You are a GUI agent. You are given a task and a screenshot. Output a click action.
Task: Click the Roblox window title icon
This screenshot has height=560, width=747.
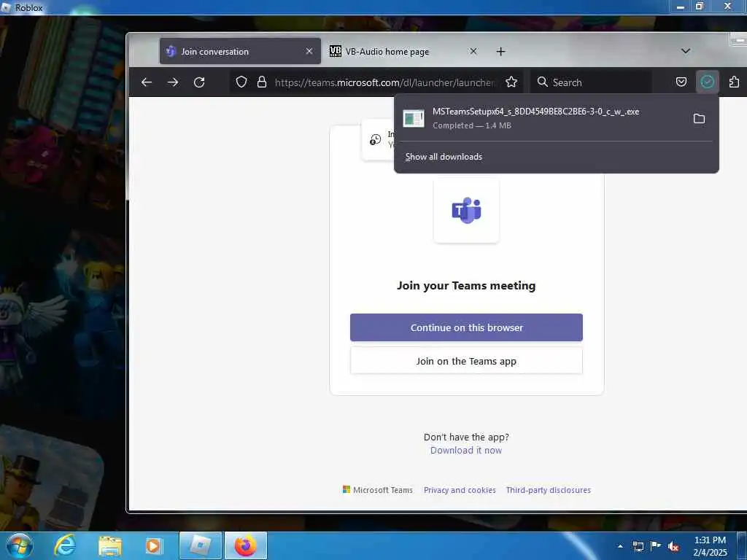click(6, 7)
